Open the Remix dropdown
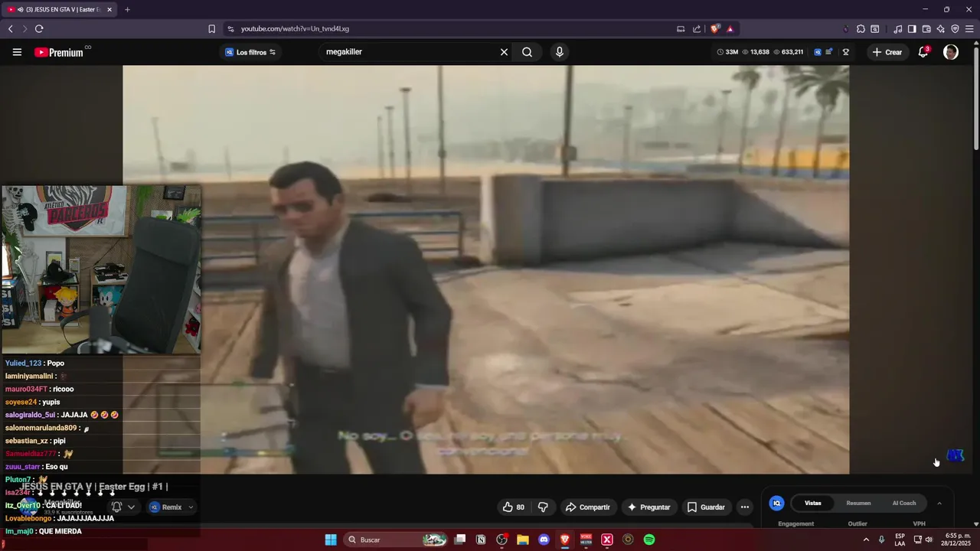Screen dimensions: 980x551 point(172,507)
